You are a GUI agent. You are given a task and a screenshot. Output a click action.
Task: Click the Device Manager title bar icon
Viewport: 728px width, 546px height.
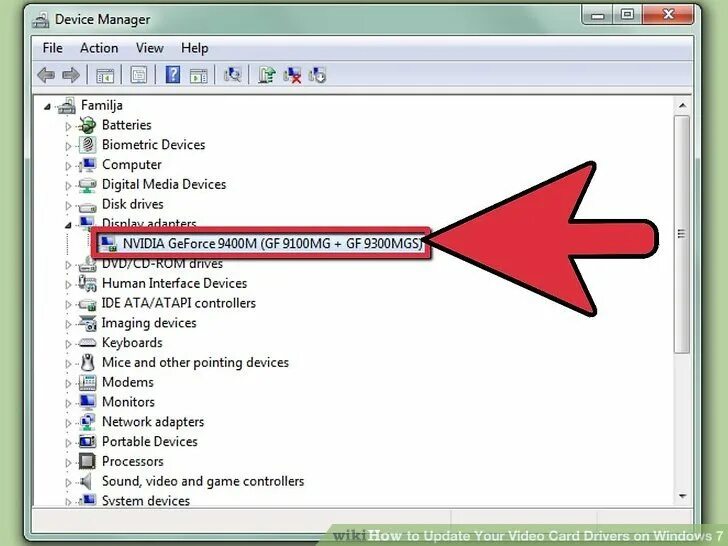point(41,20)
